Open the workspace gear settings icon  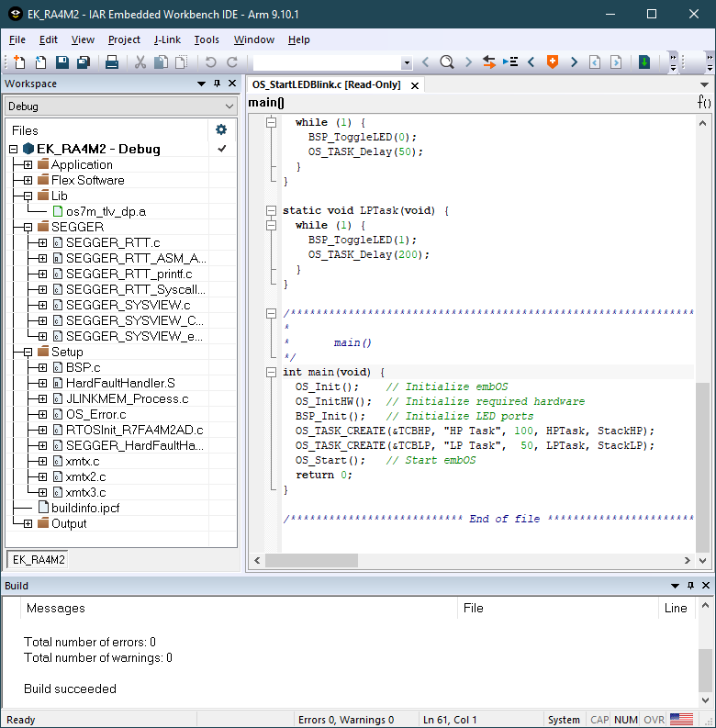pyautogui.click(x=220, y=129)
